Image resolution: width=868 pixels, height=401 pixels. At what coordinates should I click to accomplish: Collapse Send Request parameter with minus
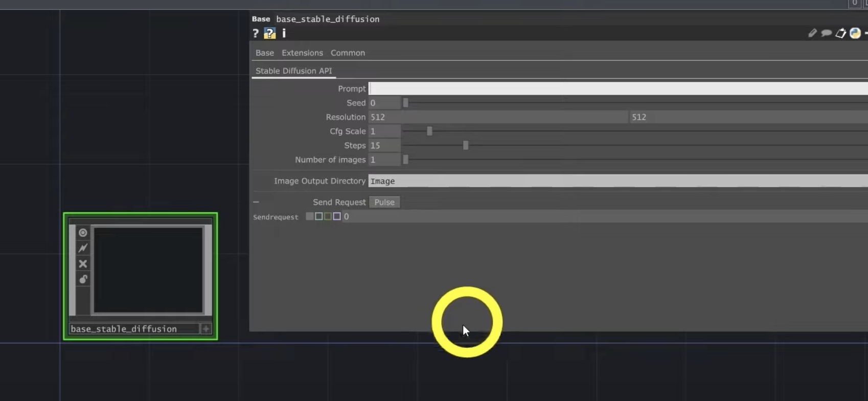[x=256, y=202]
